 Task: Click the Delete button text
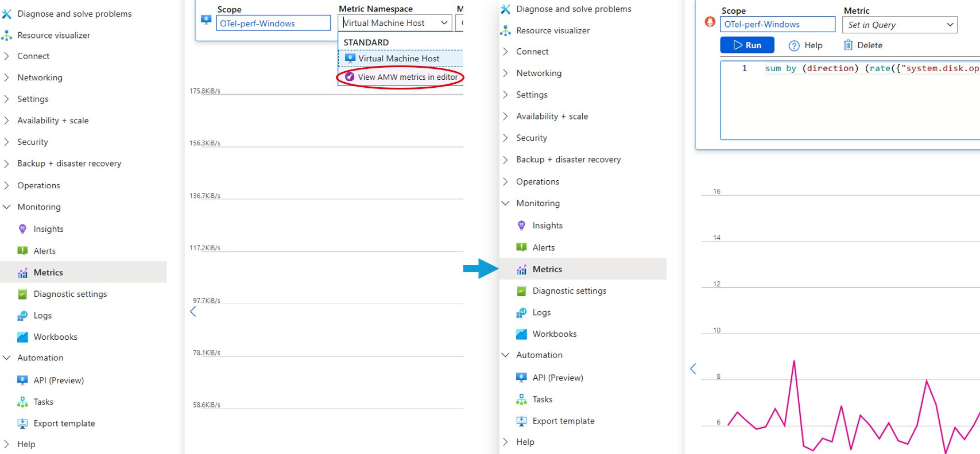pyautogui.click(x=870, y=45)
